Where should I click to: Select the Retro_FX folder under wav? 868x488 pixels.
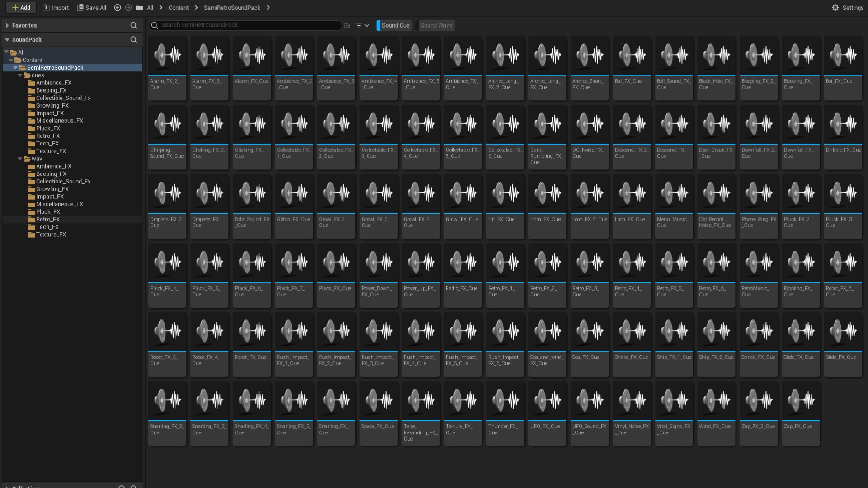pos(47,220)
